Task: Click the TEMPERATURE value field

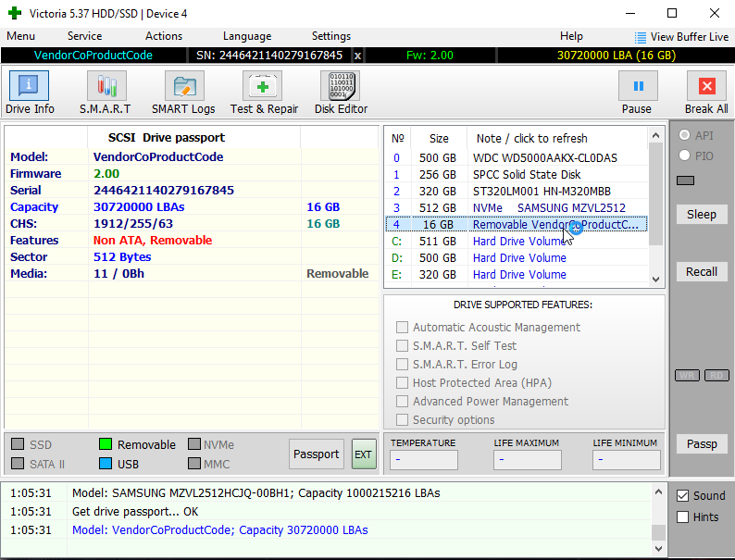Action: pyautogui.click(x=424, y=460)
